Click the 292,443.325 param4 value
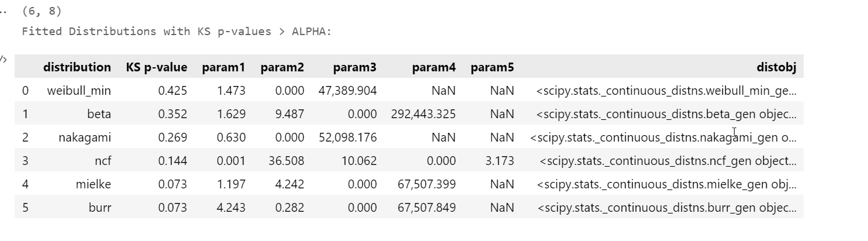 pyautogui.click(x=423, y=114)
